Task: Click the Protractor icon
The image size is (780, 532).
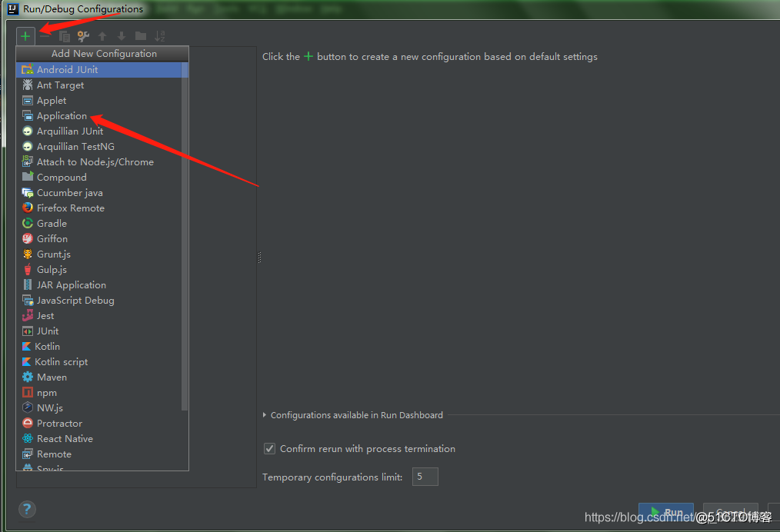Action: point(28,423)
